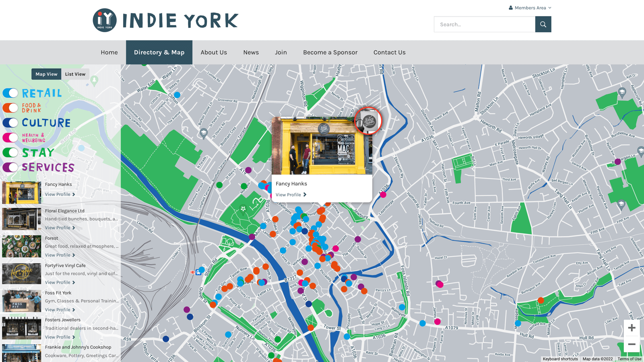Image resolution: width=644 pixels, height=362 pixels.
Task: Click the blue marker in Clifton
Action: (x=177, y=95)
